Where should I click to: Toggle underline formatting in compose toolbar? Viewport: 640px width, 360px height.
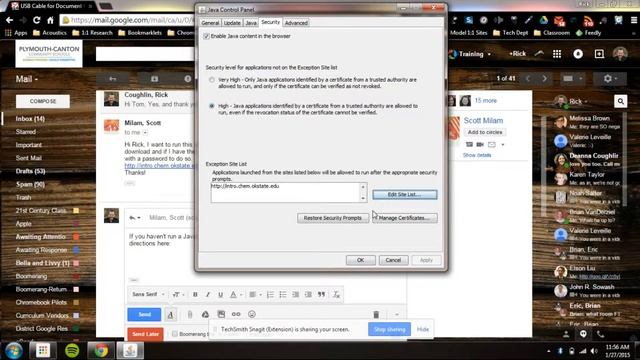coord(220,294)
